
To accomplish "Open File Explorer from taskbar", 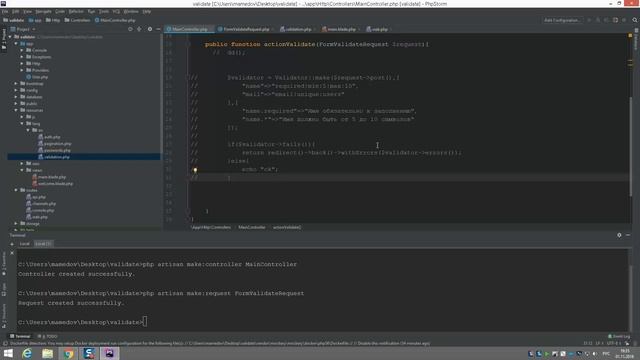I will (47, 353).
